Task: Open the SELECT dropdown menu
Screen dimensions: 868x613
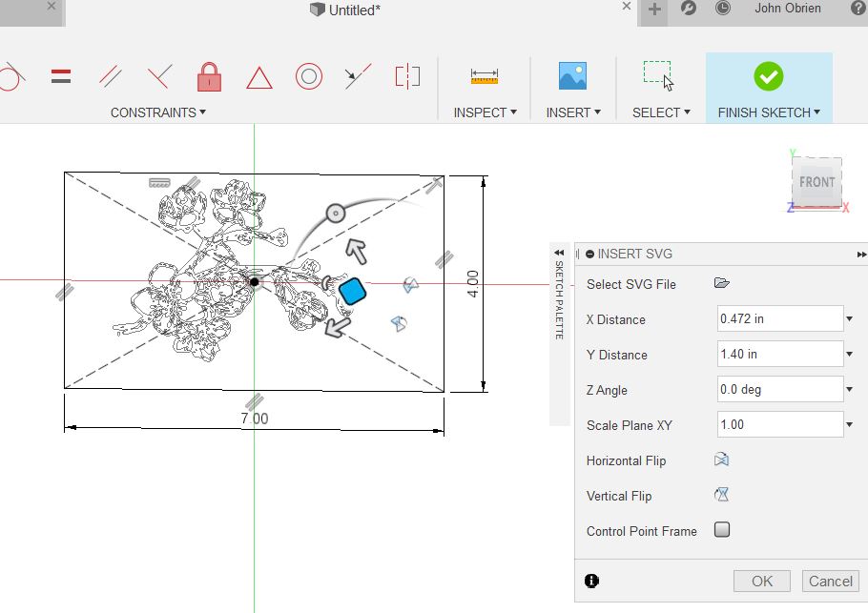Action: click(661, 112)
